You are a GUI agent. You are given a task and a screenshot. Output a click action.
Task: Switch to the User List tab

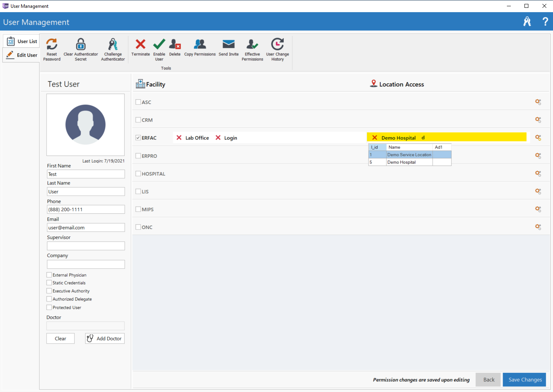(x=22, y=41)
